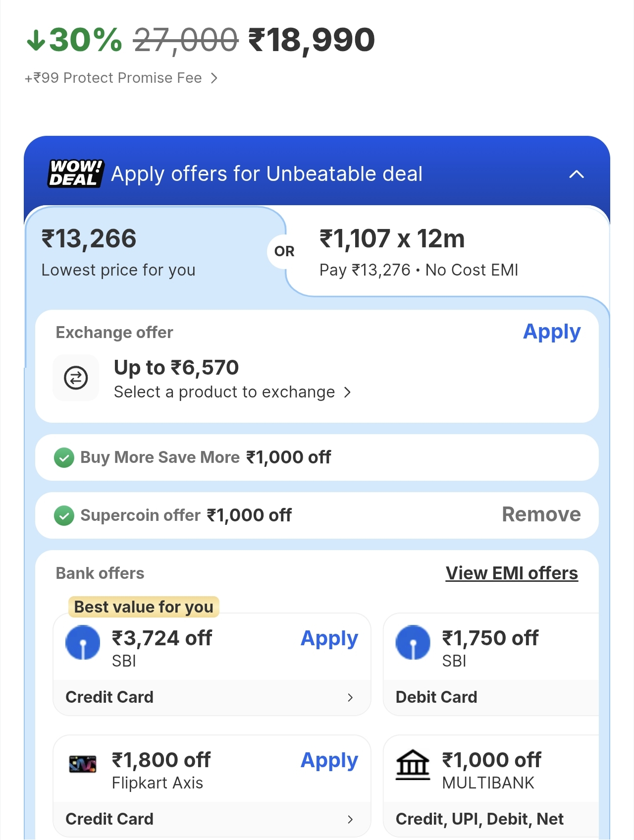Select a product to exchange
634x840 pixels.
click(x=232, y=392)
